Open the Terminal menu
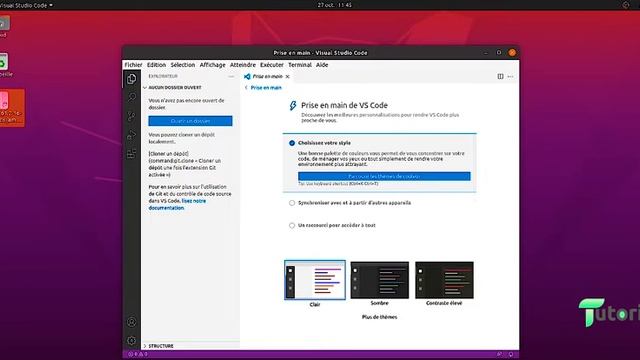 coord(300,65)
